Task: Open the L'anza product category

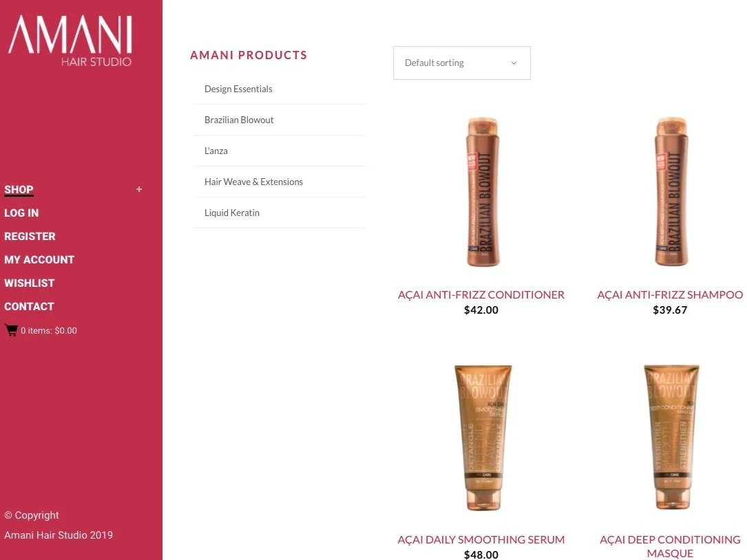Action: pos(215,151)
